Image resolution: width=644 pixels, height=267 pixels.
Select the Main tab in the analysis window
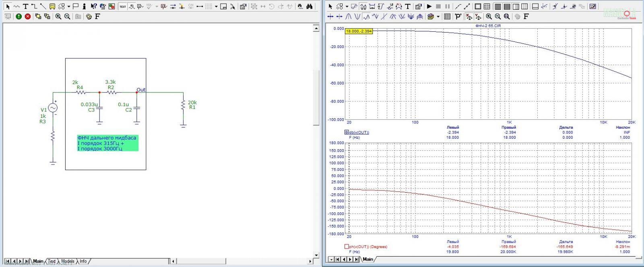pyautogui.click(x=368, y=259)
